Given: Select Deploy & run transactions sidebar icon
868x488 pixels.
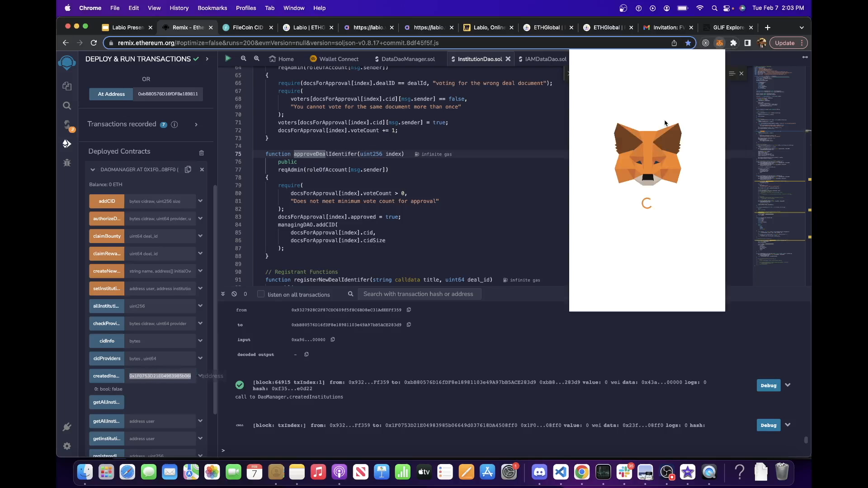Looking at the screenshot, I should tap(67, 144).
